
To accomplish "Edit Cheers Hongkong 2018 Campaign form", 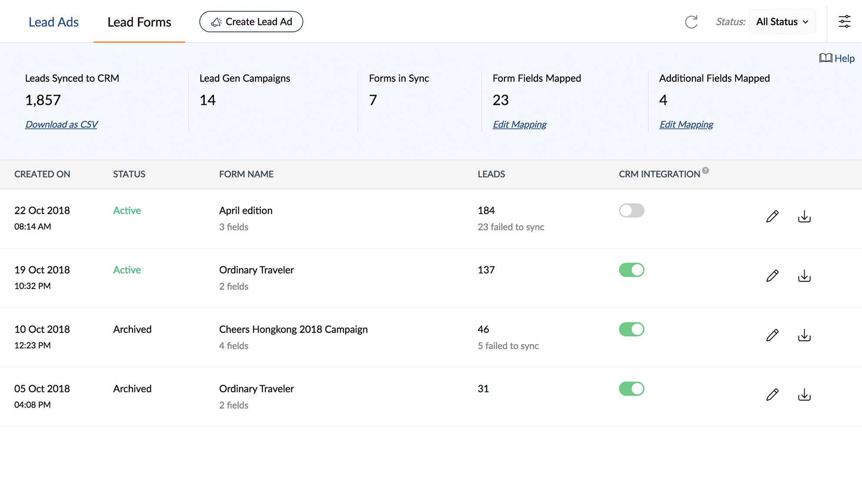I will coord(772,335).
